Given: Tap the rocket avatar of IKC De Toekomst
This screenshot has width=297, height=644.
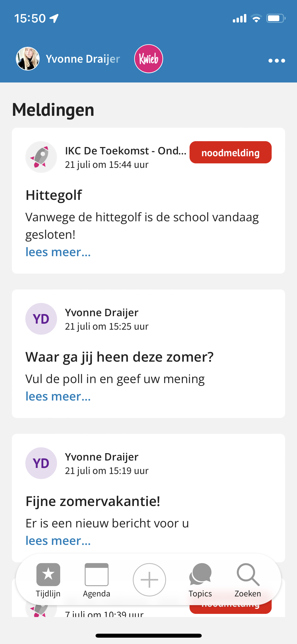Looking at the screenshot, I should click(x=41, y=157).
